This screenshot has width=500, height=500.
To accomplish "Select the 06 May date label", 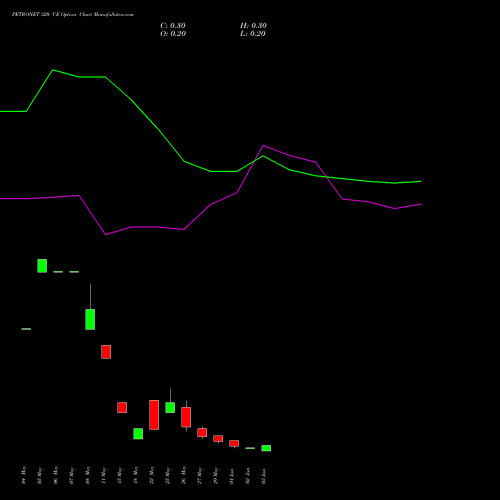I will click(56, 475).
